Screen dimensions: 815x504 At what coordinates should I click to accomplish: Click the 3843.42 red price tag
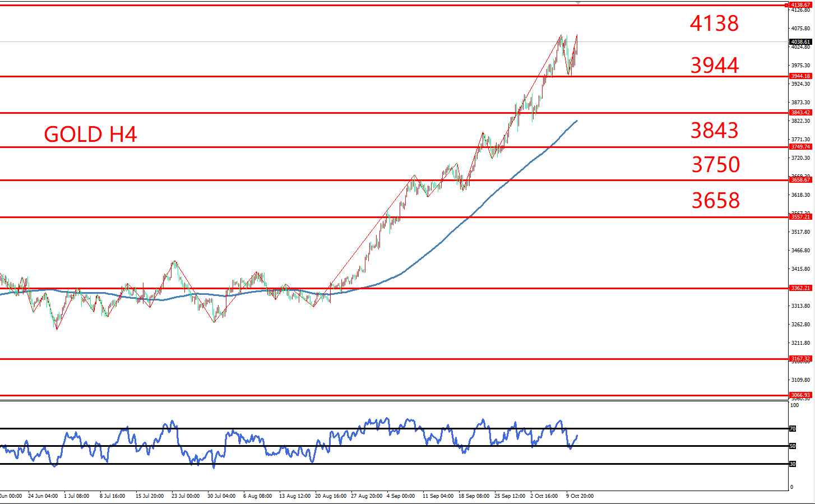(800, 113)
